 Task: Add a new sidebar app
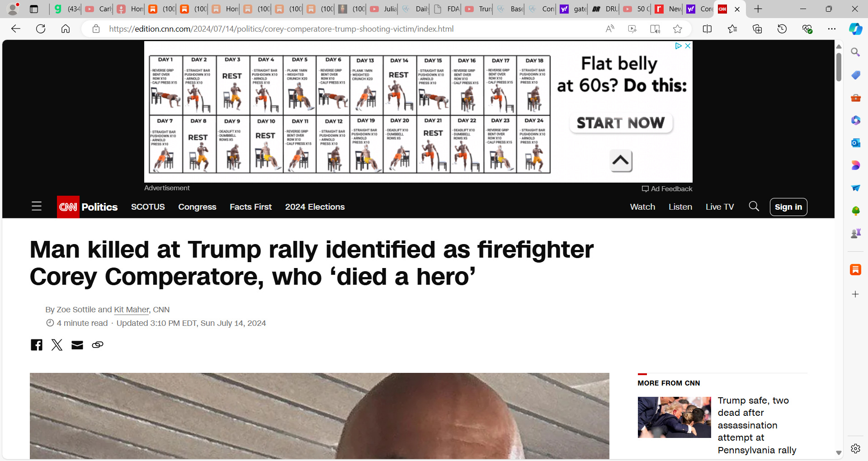(855, 294)
